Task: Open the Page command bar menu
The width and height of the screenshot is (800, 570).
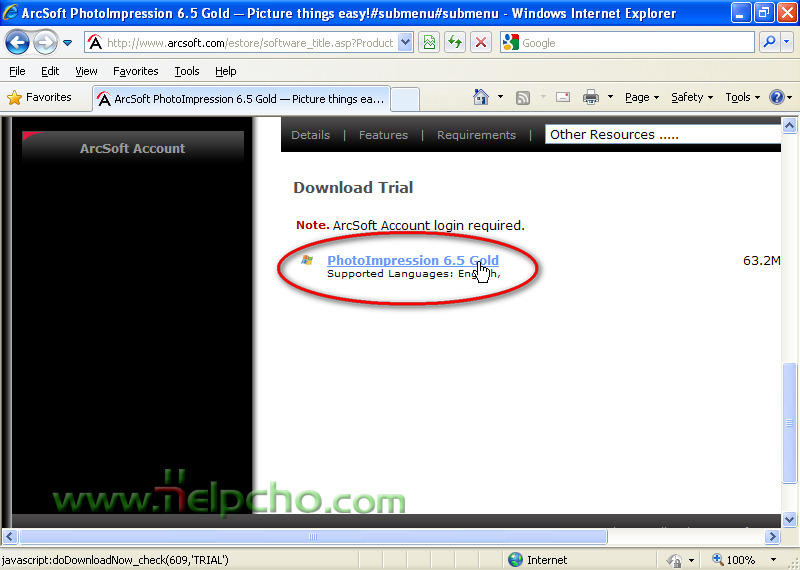Action: [x=642, y=97]
